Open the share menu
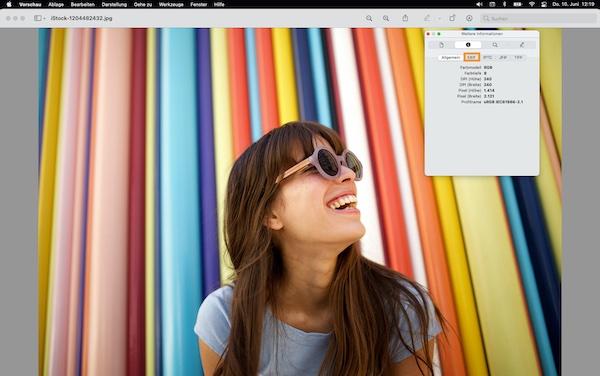This screenshot has height=376, width=600. (x=405, y=18)
